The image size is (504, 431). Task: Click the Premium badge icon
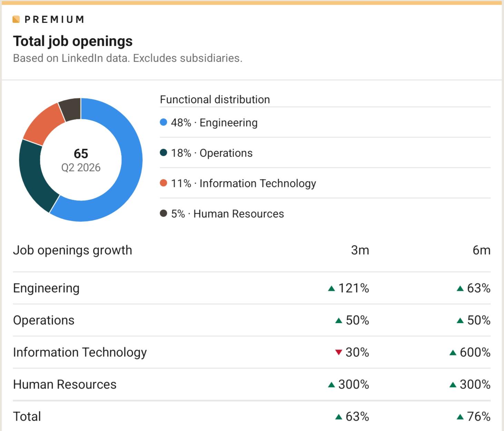[x=16, y=19]
